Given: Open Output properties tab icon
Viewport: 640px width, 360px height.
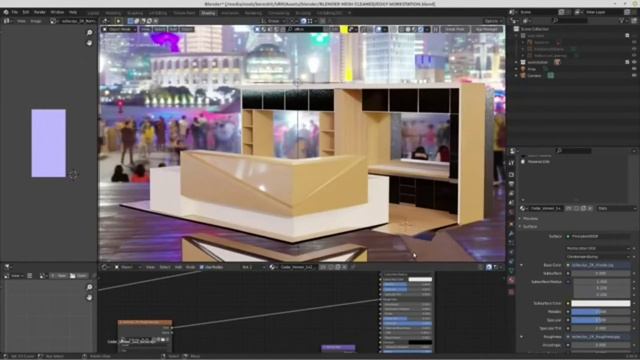Looking at the screenshot, I should (511, 184).
